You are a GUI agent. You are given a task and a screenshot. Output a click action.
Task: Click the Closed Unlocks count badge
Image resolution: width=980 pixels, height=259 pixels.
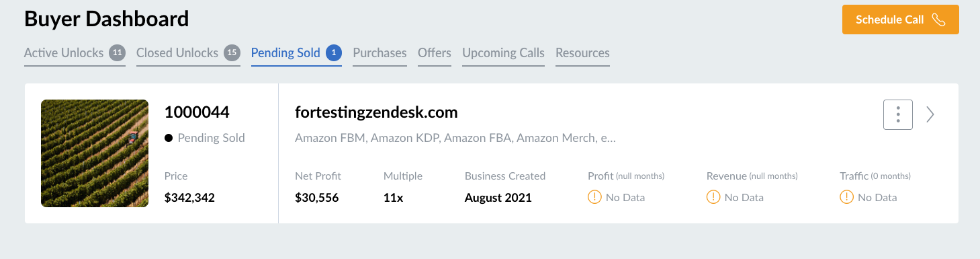[x=232, y=52]
